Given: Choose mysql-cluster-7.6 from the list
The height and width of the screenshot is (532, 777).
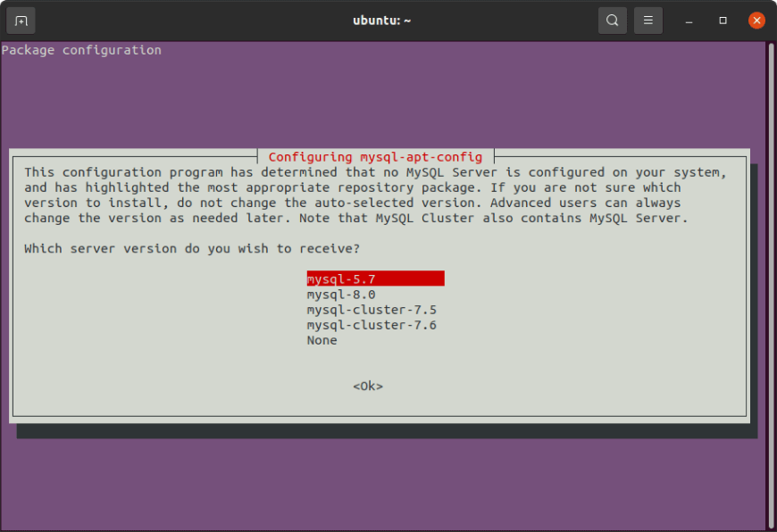Looking at the screenshot, I should tap(372, 325).
